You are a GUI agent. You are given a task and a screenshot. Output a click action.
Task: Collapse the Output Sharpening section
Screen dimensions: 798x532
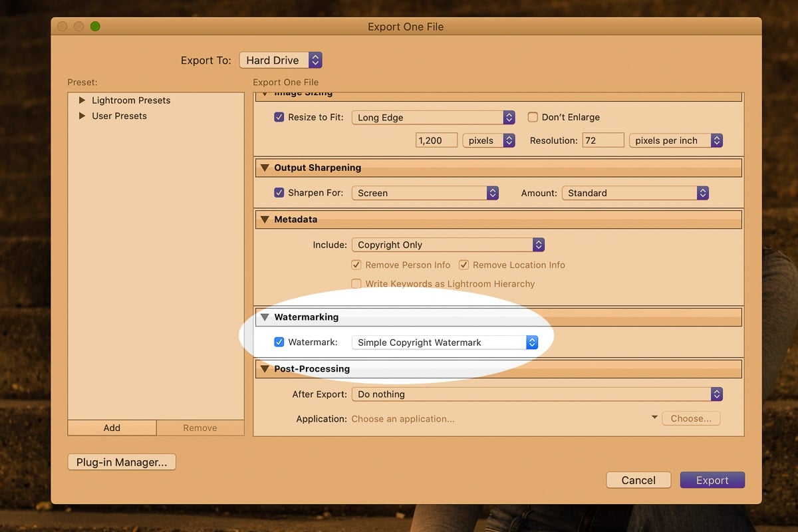tap(265, 168)
